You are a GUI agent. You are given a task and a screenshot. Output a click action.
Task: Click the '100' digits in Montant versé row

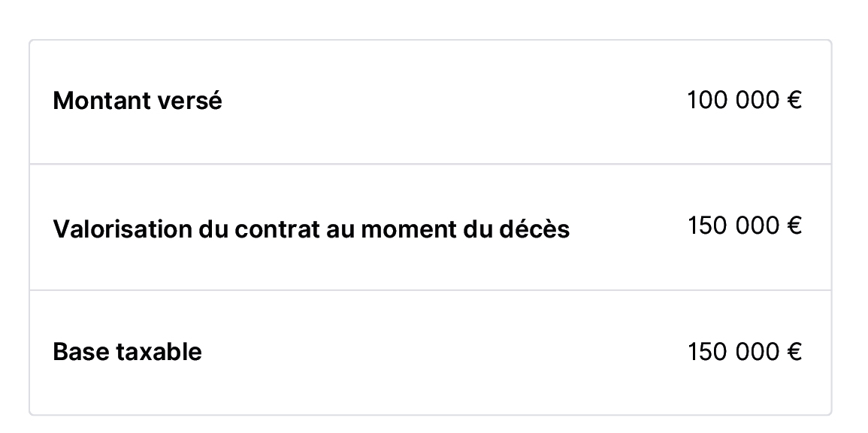coord(708,100)
